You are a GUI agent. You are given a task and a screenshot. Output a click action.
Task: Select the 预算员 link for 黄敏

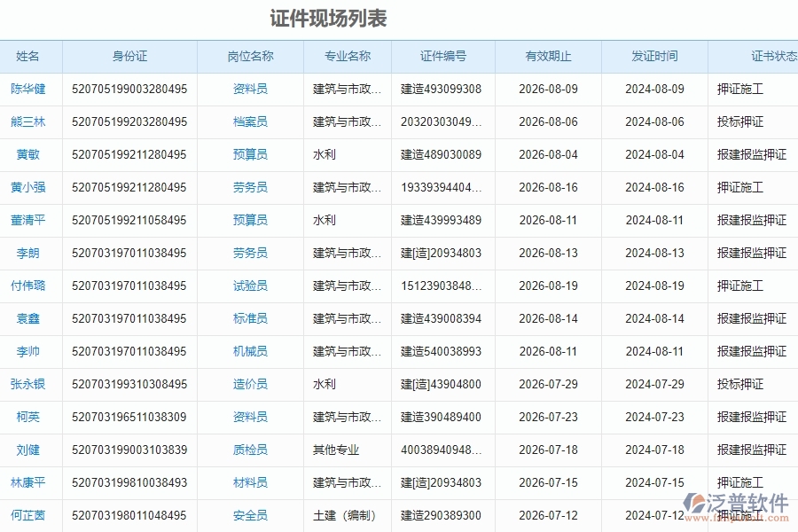(248, 154)
